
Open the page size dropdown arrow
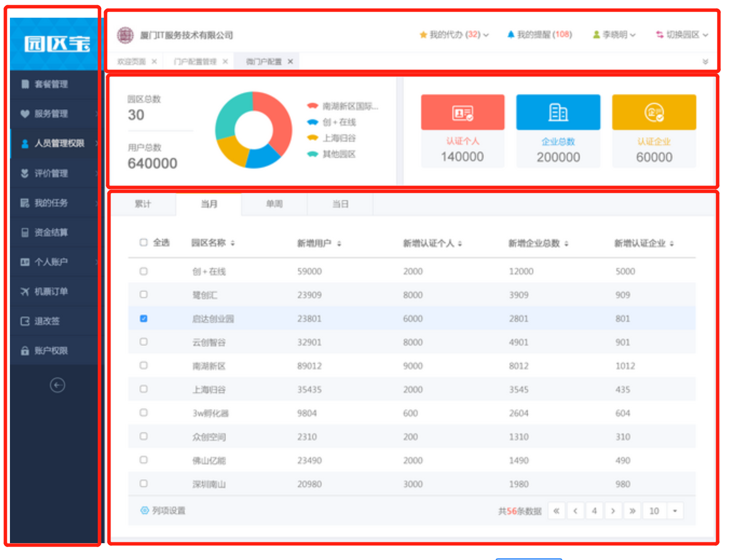pyautogui.click(x=675, y=511)
